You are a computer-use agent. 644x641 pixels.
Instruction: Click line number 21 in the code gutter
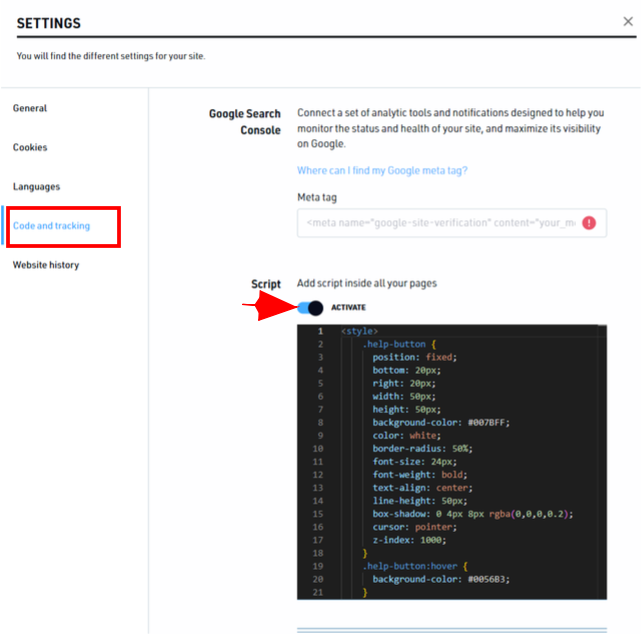(x=318, y=593)
